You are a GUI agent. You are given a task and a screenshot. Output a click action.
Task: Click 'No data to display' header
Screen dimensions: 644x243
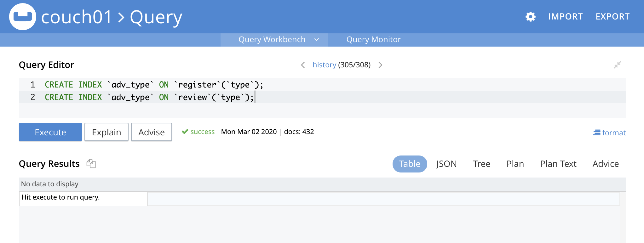click(x=50, y=184)
